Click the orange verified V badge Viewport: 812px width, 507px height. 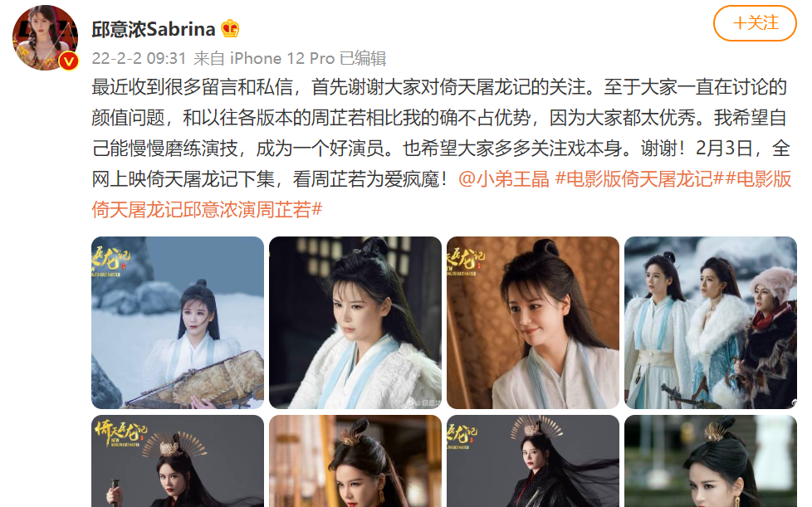[x=68, y=61]
